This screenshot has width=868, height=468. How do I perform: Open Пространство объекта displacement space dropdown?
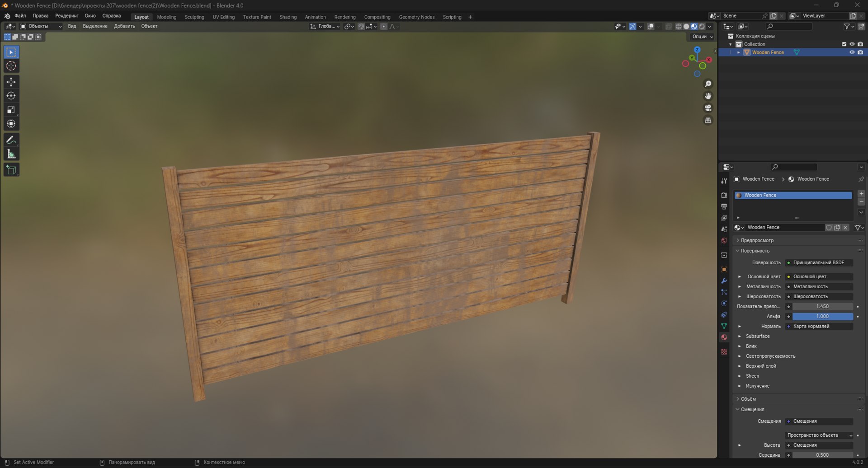(819, 435)
